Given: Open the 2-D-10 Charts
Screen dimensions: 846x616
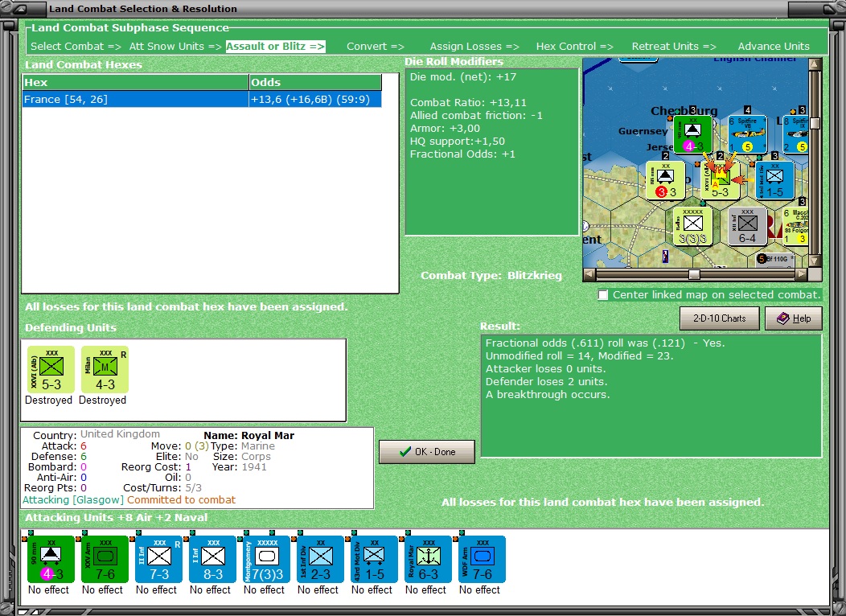Looking at the screenshot, I should tap(719, 318).
